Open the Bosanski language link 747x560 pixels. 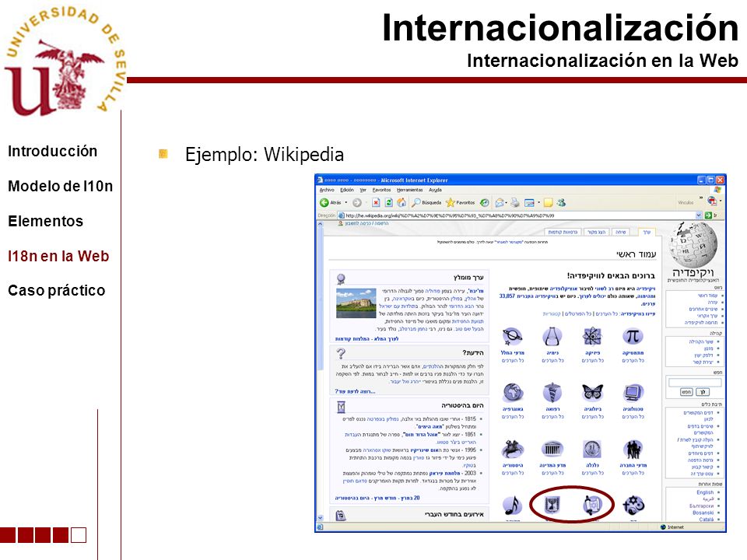[703, 513]
